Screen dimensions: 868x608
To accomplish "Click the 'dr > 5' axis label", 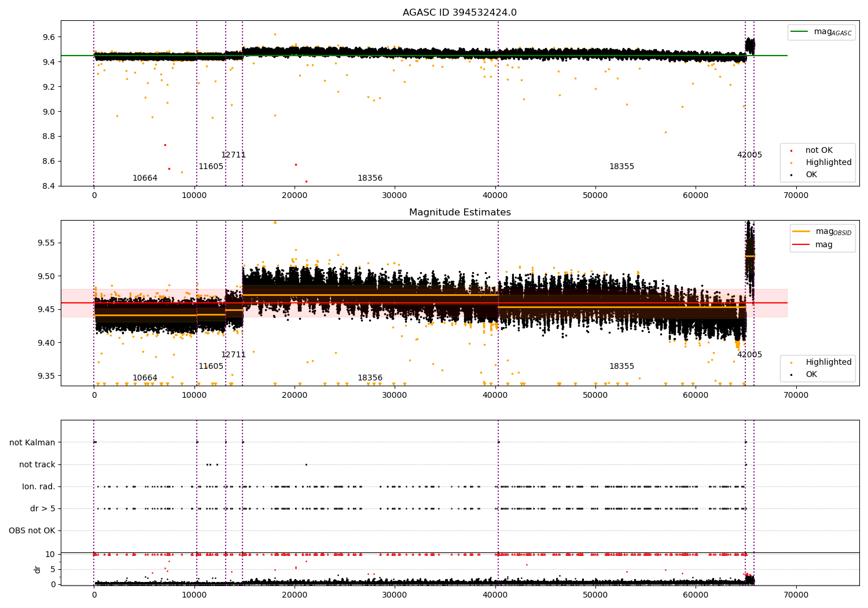I will click(43, 508).
